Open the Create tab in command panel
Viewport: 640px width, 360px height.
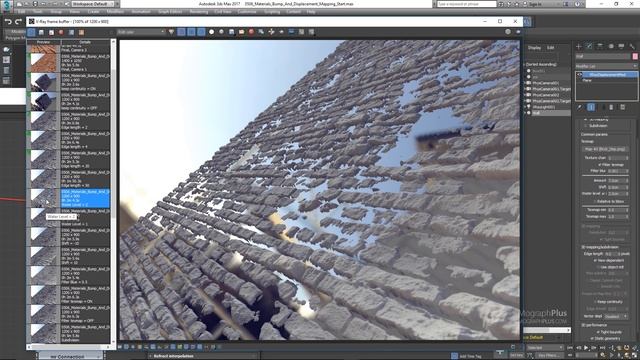(578, 47)
